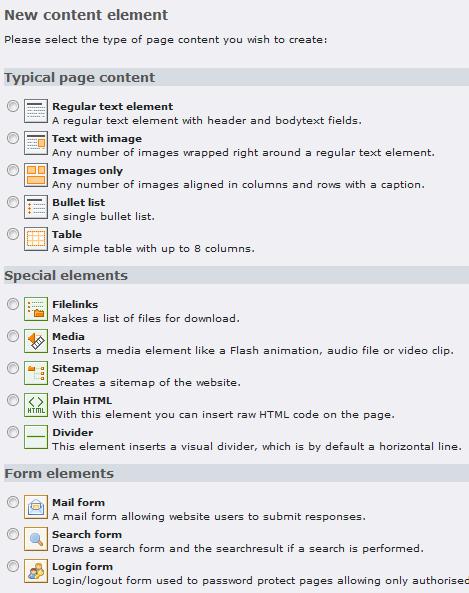Viewport: 469px width, 593px height.
Task: Click the Text with image icon
Action: point(36,143)
